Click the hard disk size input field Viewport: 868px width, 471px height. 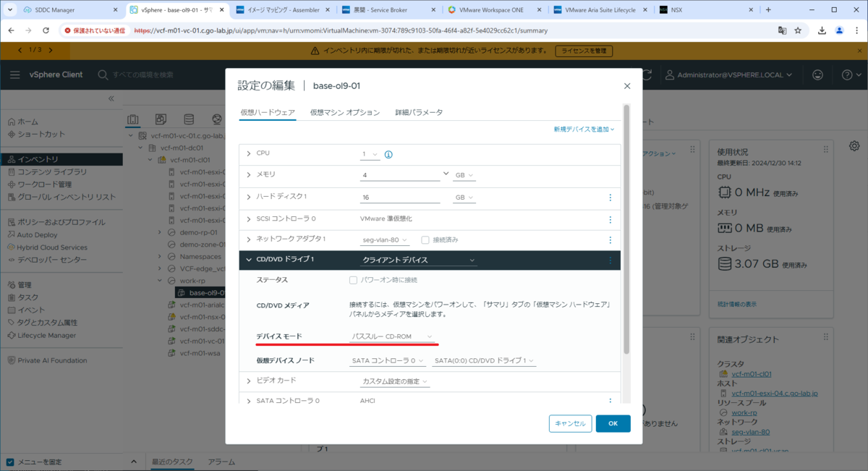coord(400,197)
